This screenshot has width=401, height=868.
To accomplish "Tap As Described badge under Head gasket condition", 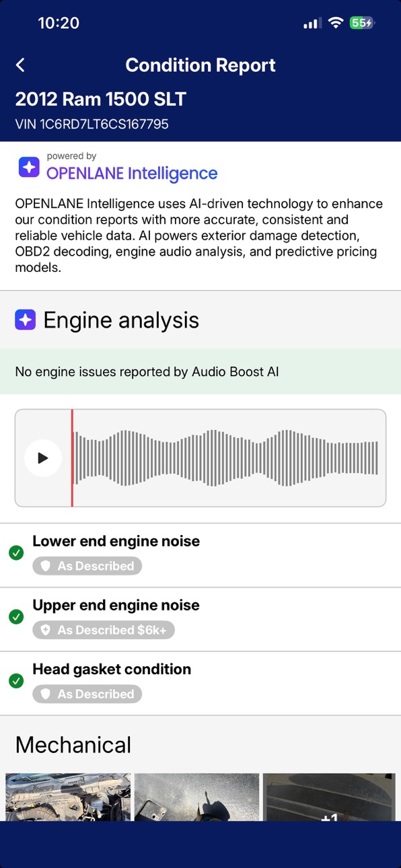I will coord(87,694).
